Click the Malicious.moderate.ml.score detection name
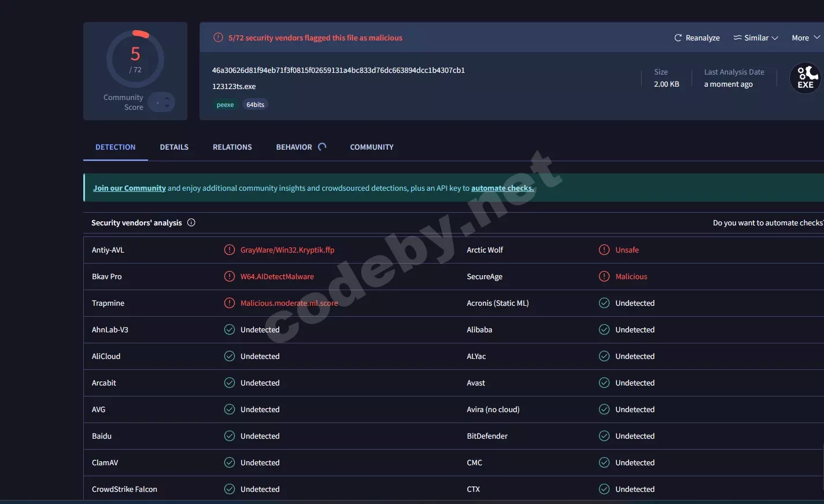 tap(289, 303)
